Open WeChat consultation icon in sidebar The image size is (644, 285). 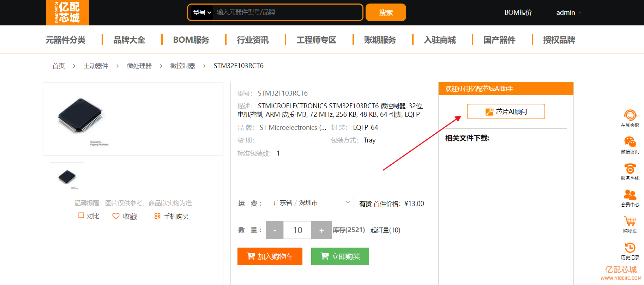(x=630, y=142)
